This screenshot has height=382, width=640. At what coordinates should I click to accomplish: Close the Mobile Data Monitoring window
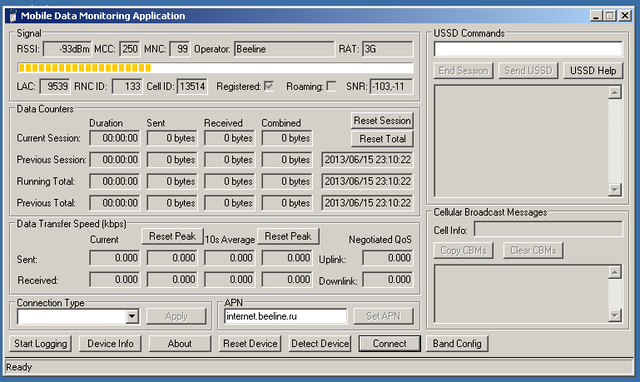(x=625, y=16)
